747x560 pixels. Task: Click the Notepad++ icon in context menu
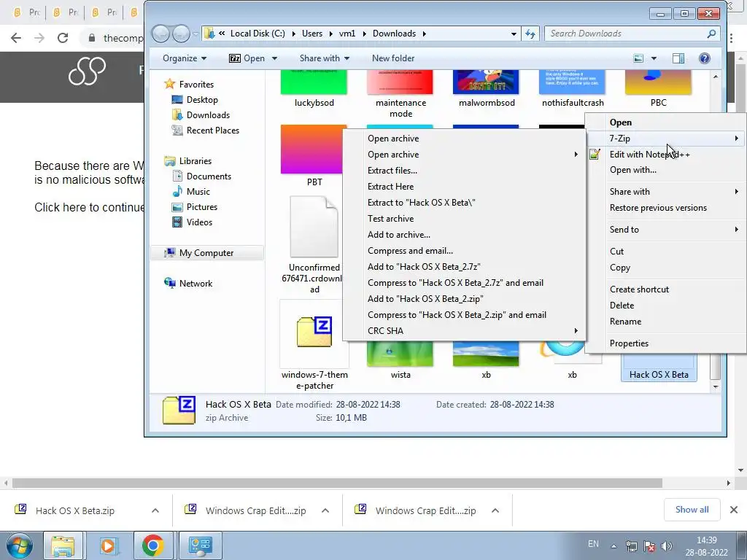click(x=595, y=155)
